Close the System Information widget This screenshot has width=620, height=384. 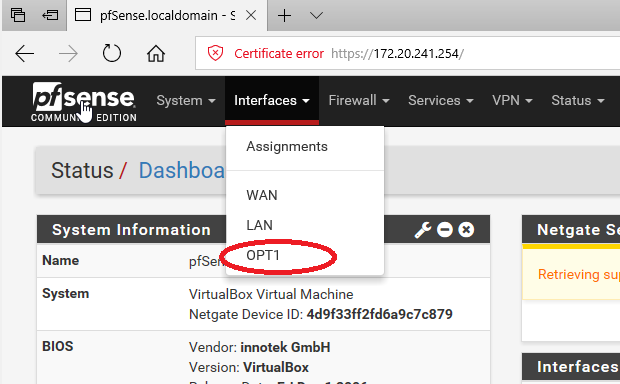click(466, 230)
